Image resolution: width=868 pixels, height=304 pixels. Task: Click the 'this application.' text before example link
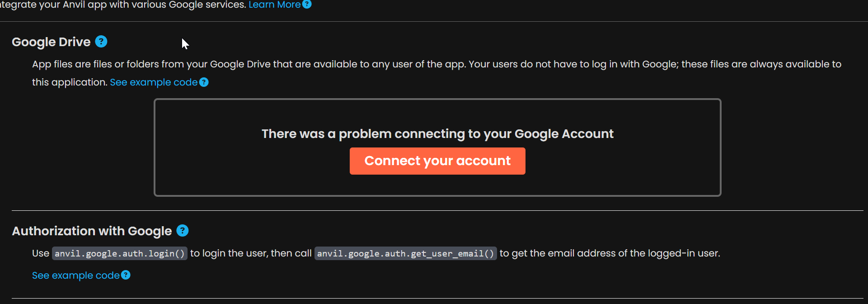[70, 82]
